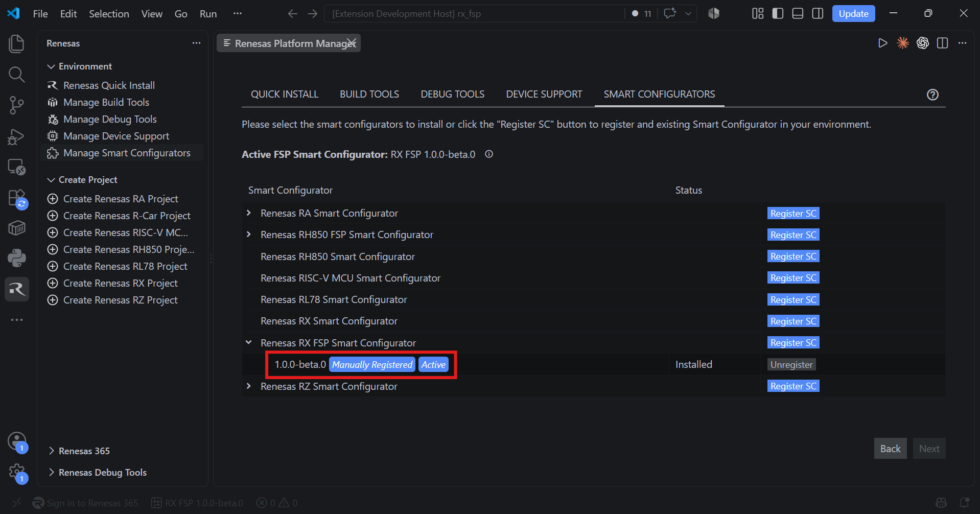Click the Update button in title bar
980x514 pixels.
click(x=853, y=14)
